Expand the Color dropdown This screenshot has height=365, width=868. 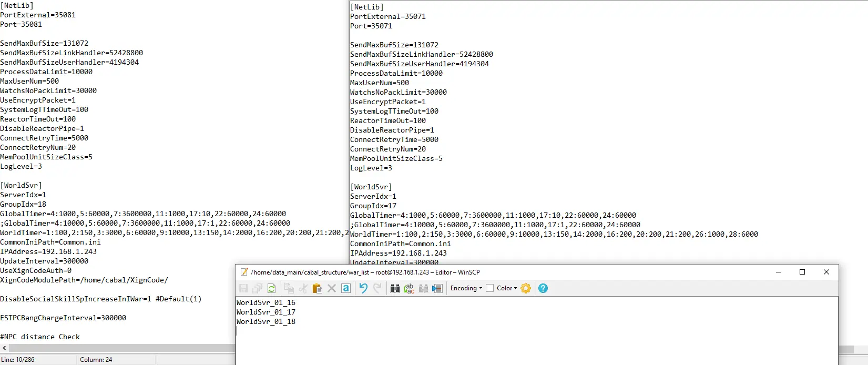point(507,288)
